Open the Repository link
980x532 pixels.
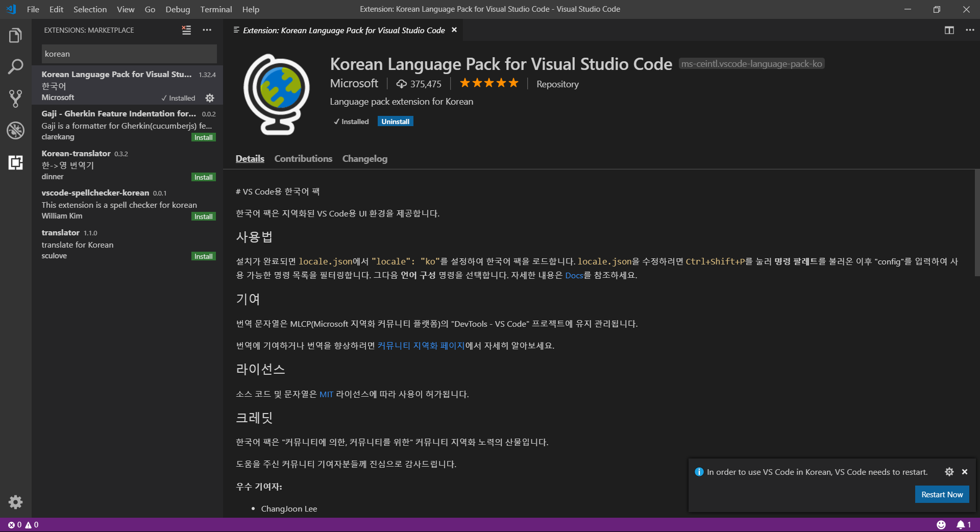pyautogui.click(x=557, y=84)
